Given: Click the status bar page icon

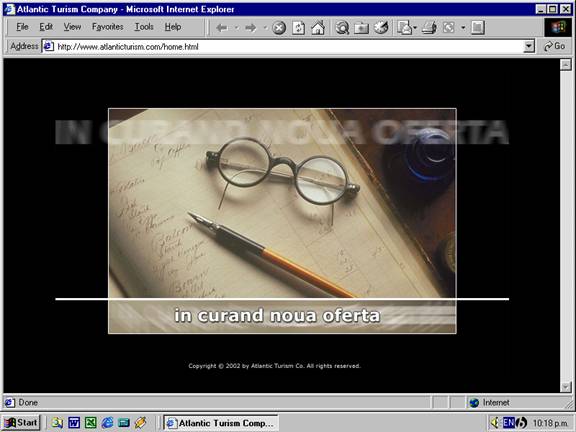Looking at the screenshot, I should coord(10,403).
